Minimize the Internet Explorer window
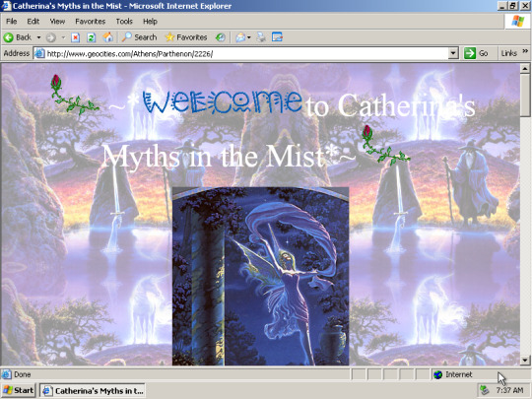 pos(501,6)
